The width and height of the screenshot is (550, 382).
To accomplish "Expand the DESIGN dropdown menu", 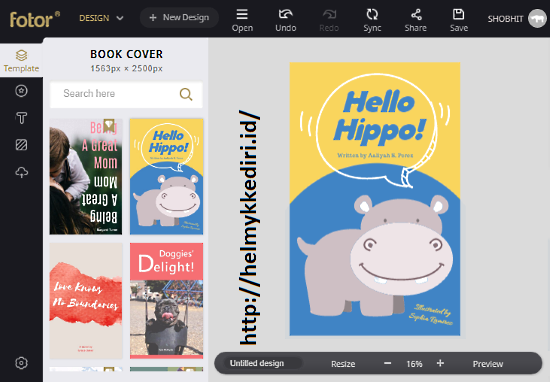I will [x=101, y=18].
